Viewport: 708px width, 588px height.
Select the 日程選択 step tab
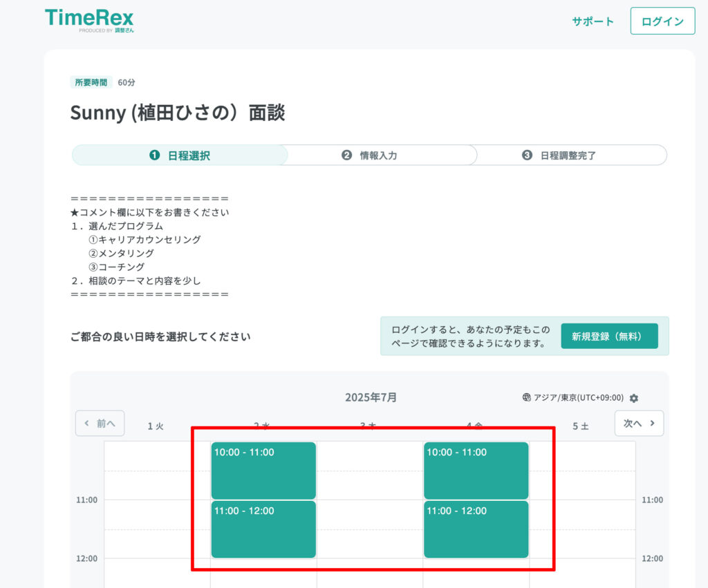point(180,155)
